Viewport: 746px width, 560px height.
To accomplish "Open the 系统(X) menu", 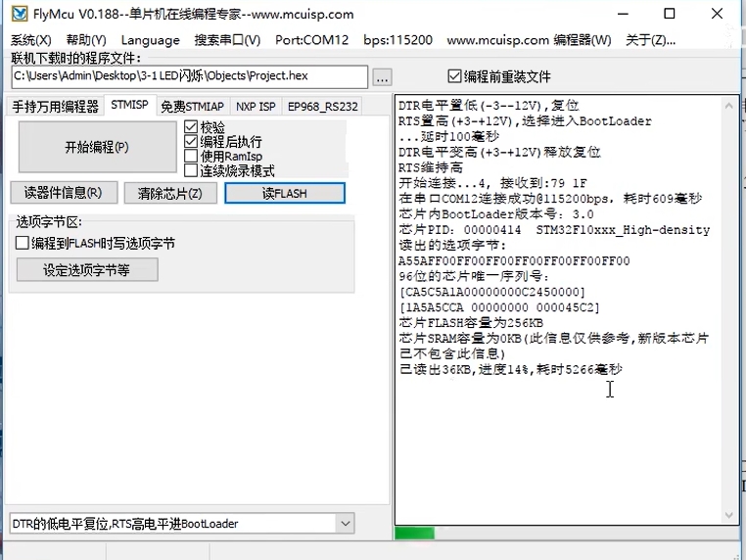I will click(31, 40).
